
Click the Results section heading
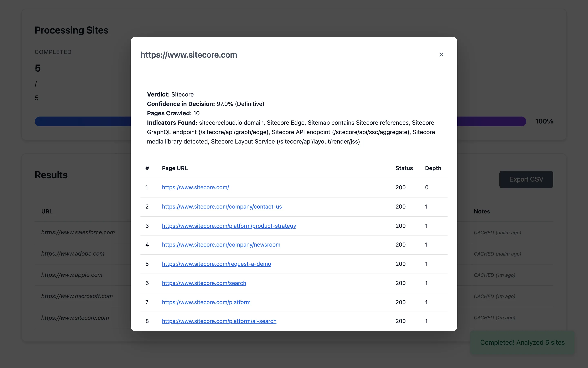point(51,175)
